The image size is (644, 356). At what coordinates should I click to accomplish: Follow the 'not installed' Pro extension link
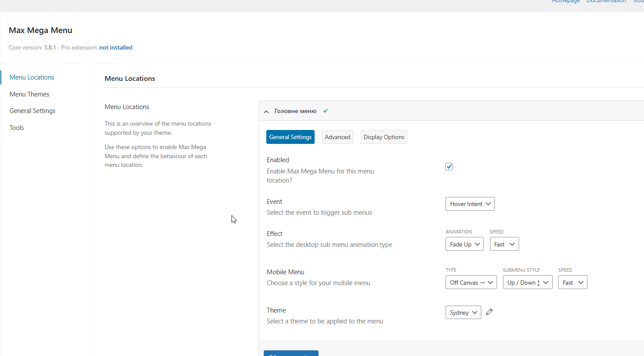click(116, 48)
